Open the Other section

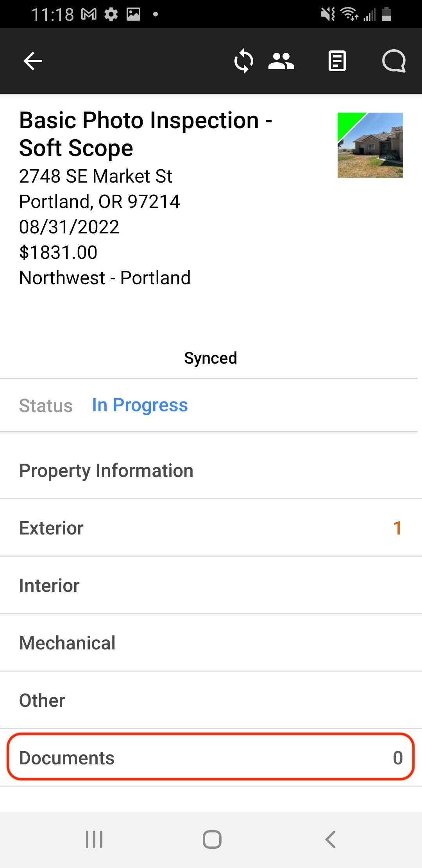(x=211, y=700)
